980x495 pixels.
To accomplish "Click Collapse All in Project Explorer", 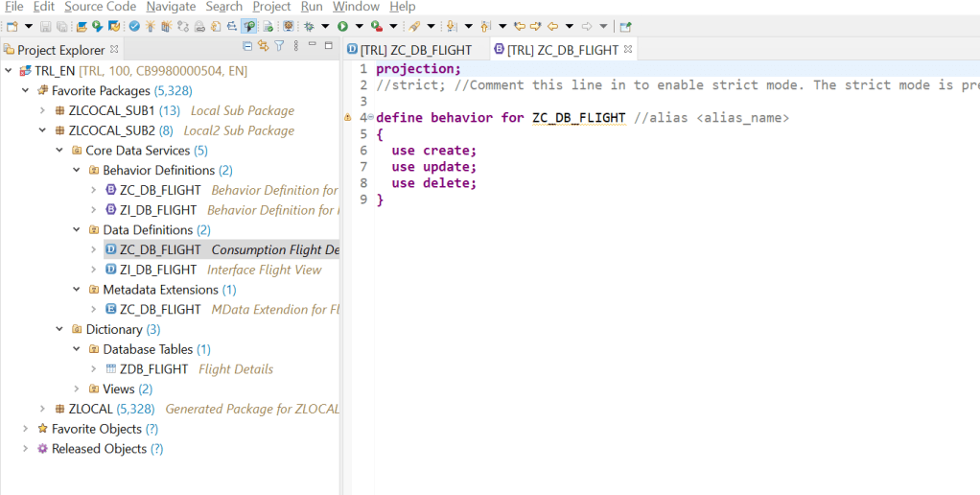I will 247,46.
